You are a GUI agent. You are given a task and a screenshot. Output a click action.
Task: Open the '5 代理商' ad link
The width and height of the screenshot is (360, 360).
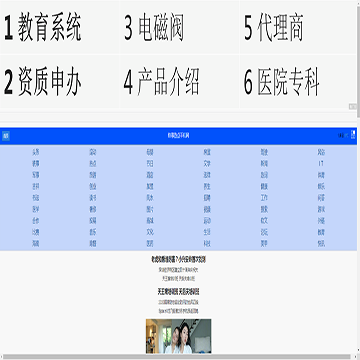point(273,27)
